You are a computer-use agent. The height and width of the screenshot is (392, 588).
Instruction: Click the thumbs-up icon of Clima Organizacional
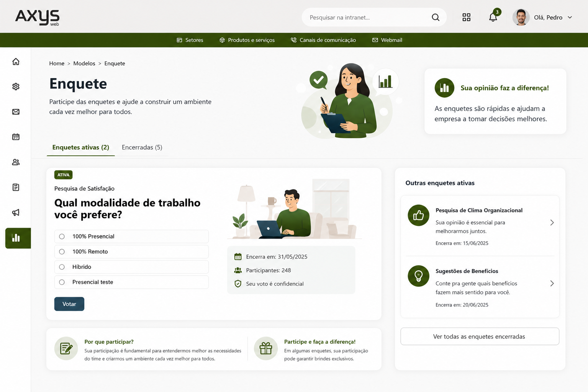[418, 215]
